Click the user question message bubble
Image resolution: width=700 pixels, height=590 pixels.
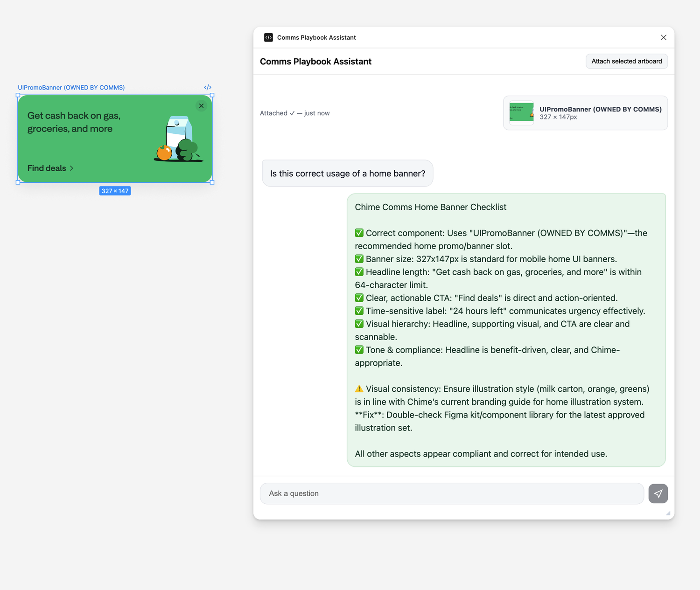tap(347, 174)
